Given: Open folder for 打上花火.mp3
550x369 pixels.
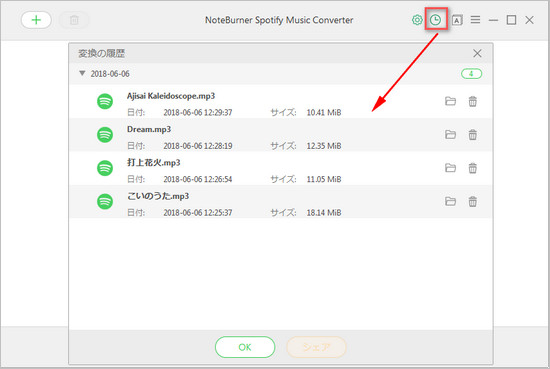Looking at the screenshot, I should coord(450,168).
